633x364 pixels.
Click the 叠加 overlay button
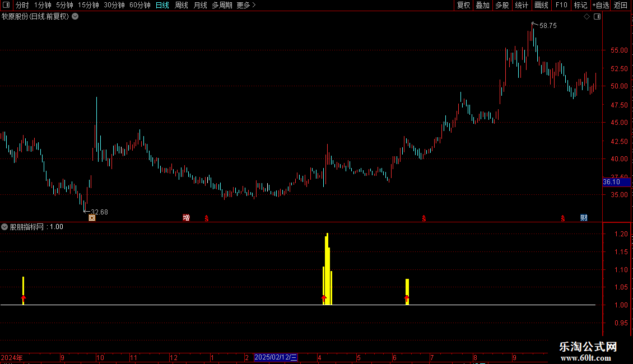click(482, 5)
